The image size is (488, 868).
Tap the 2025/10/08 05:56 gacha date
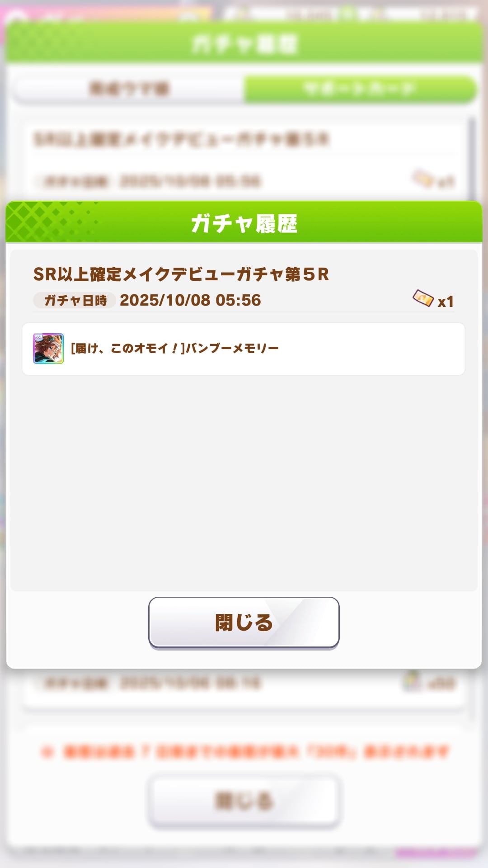click(190, 300)
